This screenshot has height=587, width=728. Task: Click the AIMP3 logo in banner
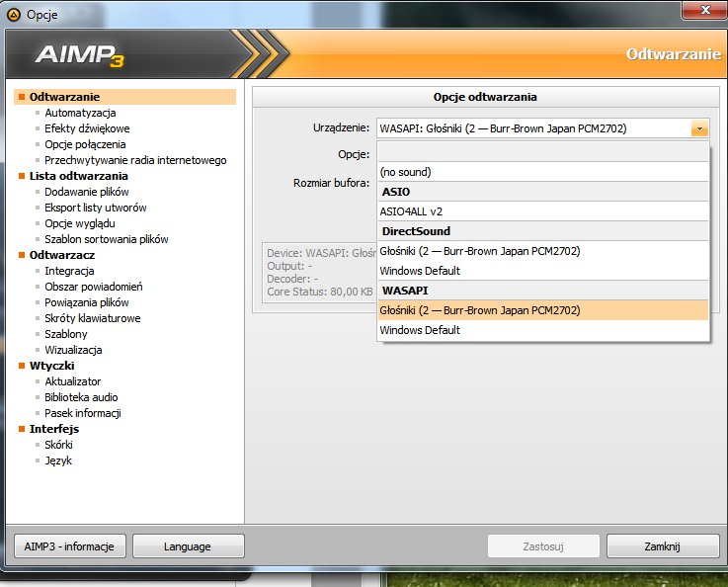[x=79, y=54]
